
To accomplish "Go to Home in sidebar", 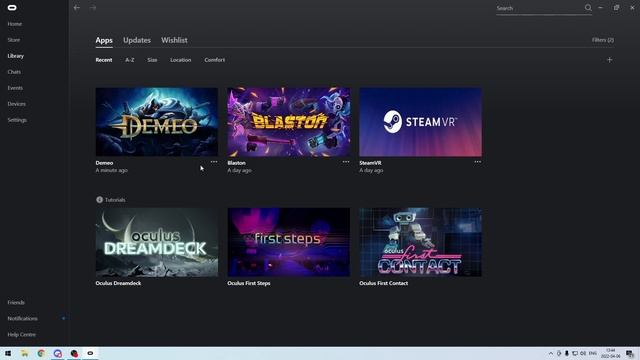I will (15, 24).
